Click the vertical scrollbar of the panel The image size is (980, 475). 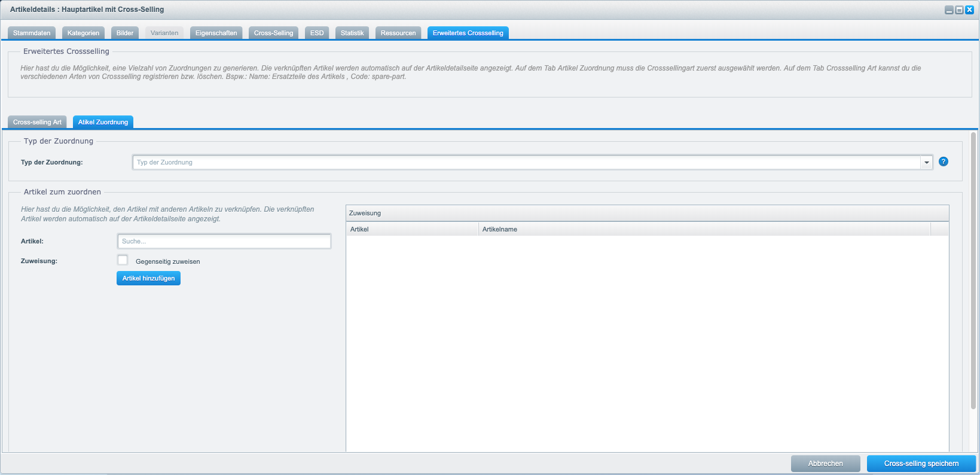pyautogui.click(x=973, y=270)
